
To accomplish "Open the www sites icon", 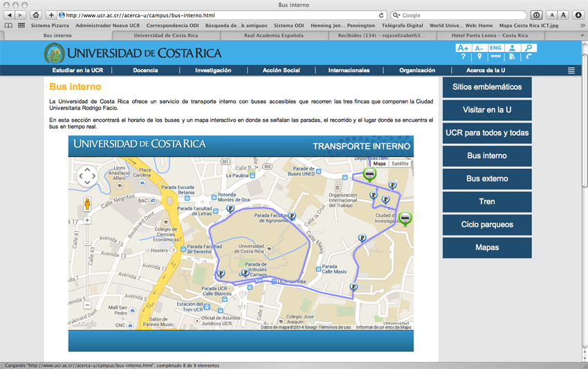I will click(x=496, y=57).
